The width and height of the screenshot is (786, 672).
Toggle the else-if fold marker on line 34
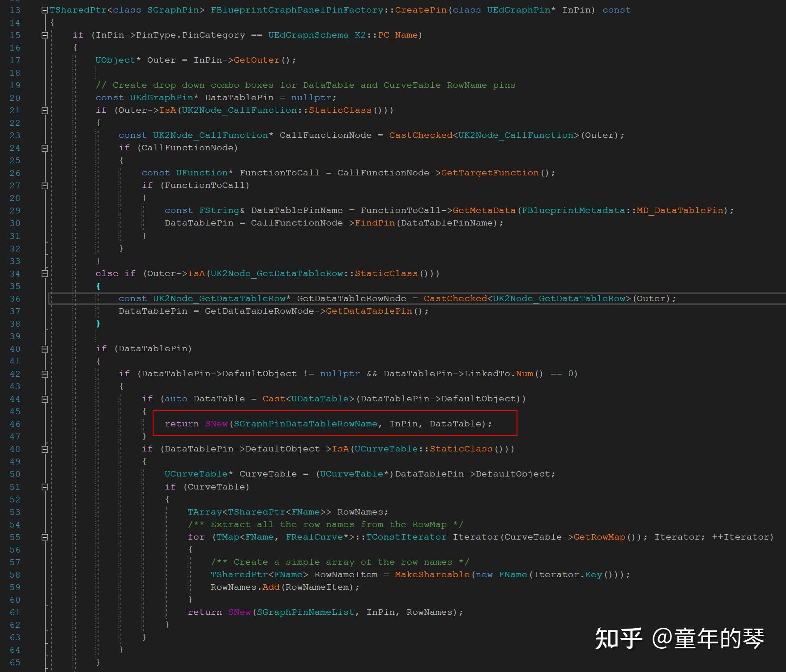(x=44, y=273)
